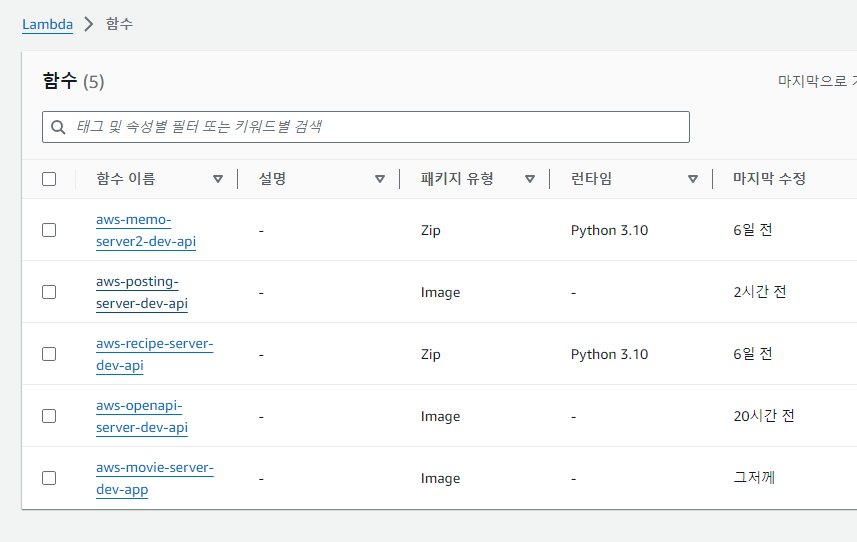857x542 pixels.
Task: Click Image in the aws-openapi-server row
Action: [441, 417]
